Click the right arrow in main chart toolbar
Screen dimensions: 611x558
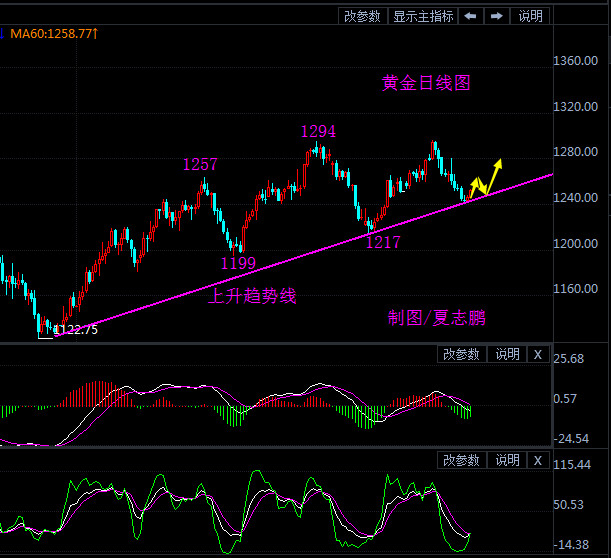[x=497, y=16]
